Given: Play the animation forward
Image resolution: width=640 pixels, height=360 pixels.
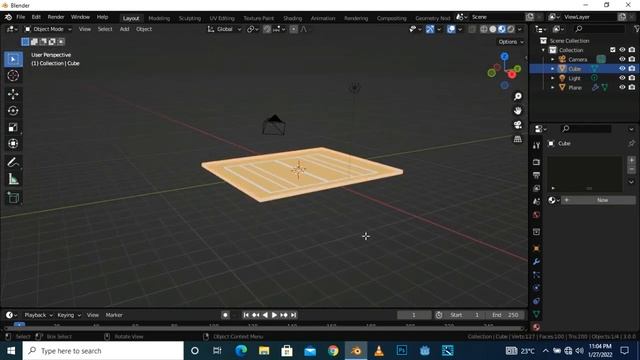Looking at the screenshot, I should coord(274,315).
